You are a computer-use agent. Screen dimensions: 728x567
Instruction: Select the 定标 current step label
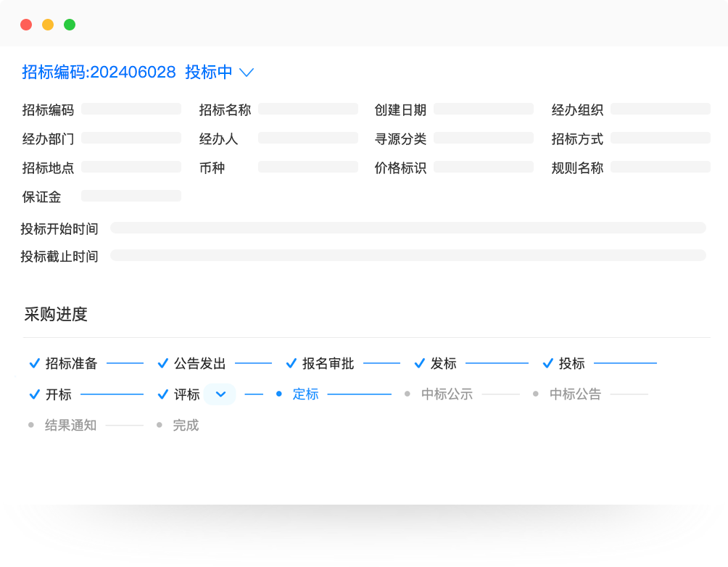point(305,394)
